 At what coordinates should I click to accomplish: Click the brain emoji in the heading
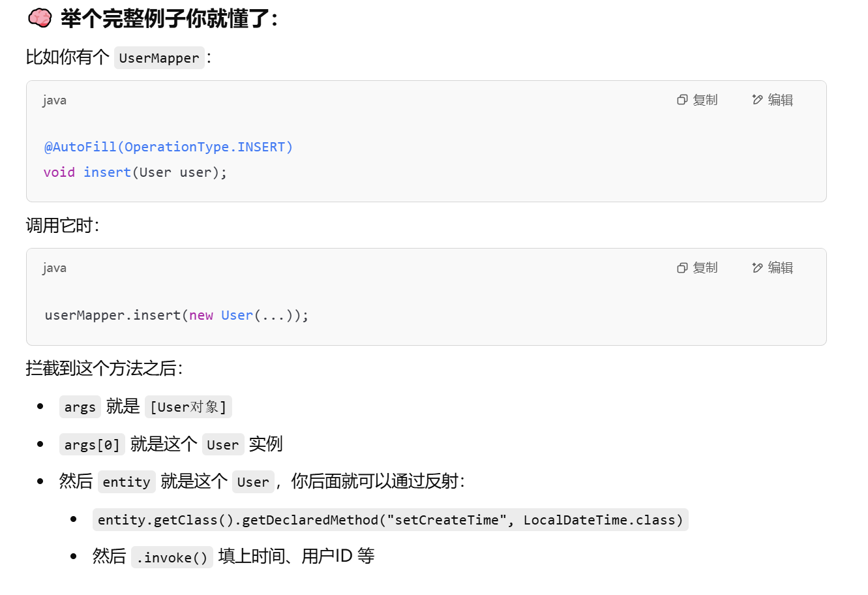40,18
